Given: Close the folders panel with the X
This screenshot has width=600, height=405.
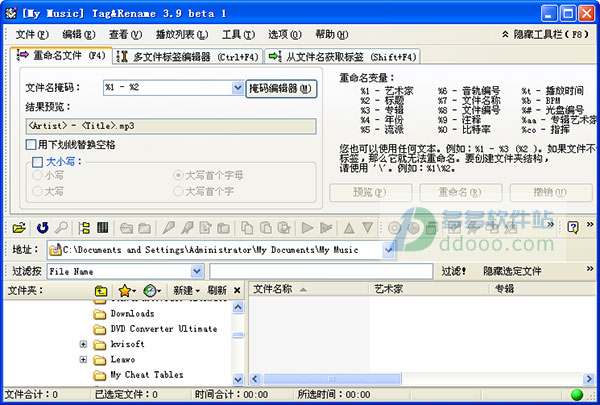Looking at the screenshot, I should point(237,291).
